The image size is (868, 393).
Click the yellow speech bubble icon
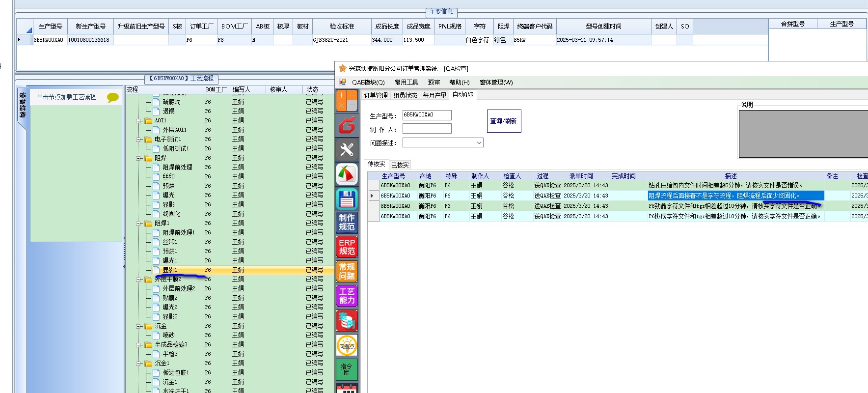pos(113,97)
